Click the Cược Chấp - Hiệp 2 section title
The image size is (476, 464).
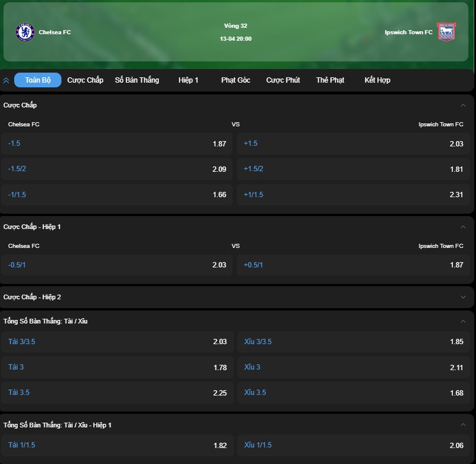coord(32,297)
